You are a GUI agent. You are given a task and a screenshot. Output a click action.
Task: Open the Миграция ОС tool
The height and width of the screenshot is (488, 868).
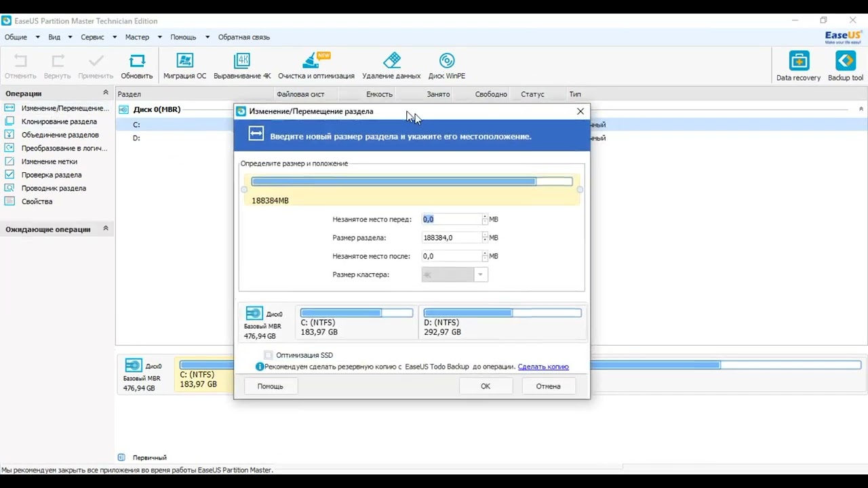184,66
